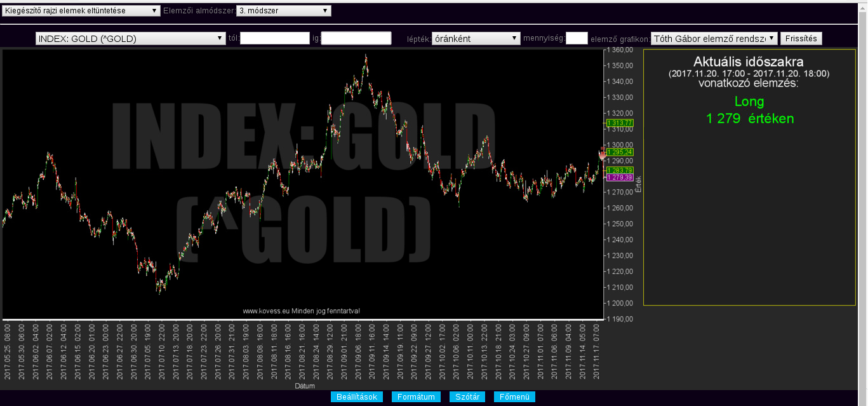Screen dimensions: 868x406
Task: Click the red arrow marker at the latest candle
Action: point(603,154)
